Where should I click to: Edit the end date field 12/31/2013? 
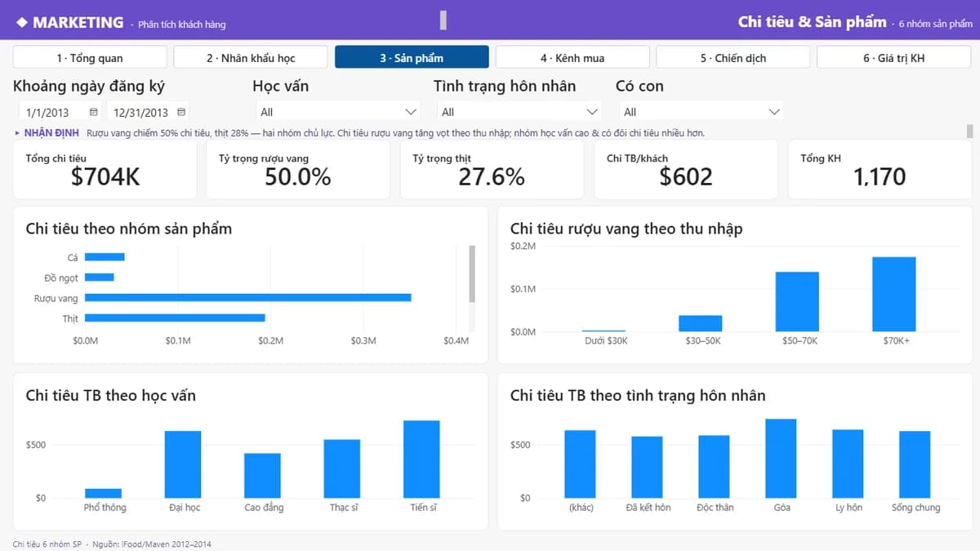pos(141,113)
